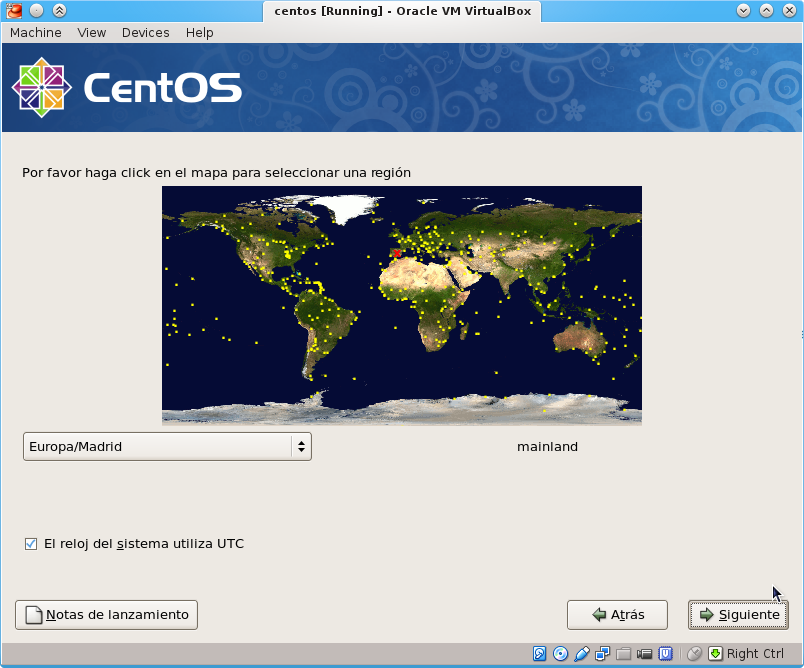Go back with the Atrás button

coord(617,615)
